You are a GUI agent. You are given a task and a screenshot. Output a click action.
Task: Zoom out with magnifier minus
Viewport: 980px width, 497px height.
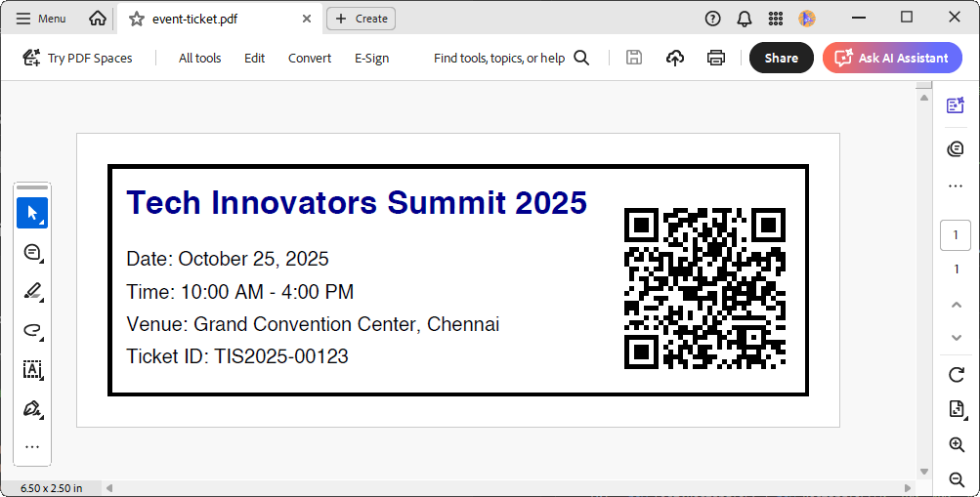click(956, 478)
